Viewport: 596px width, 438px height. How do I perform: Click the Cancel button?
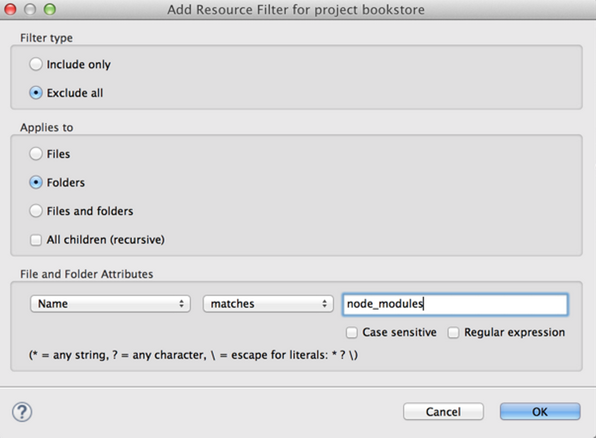(443, 412)
